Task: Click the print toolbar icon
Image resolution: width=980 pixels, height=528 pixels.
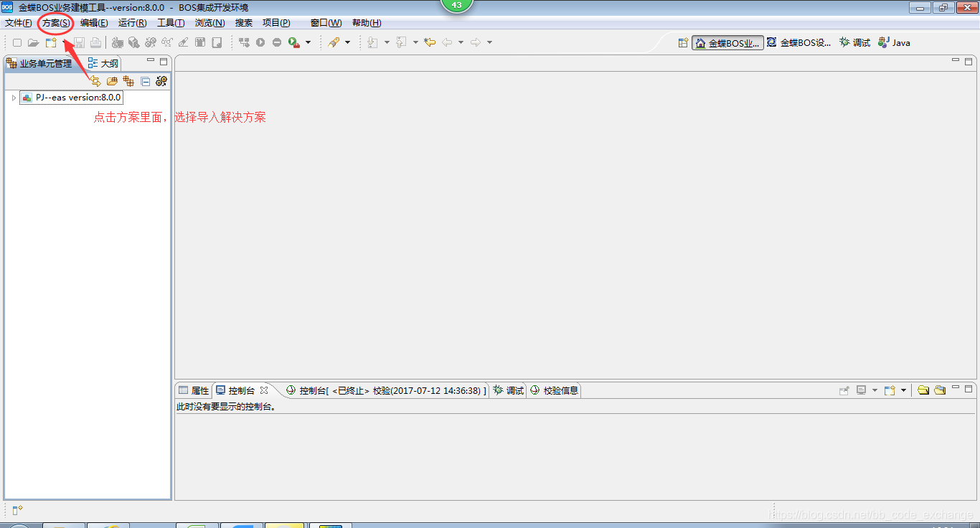Action: pyautogui.click(x=95, y=42)
